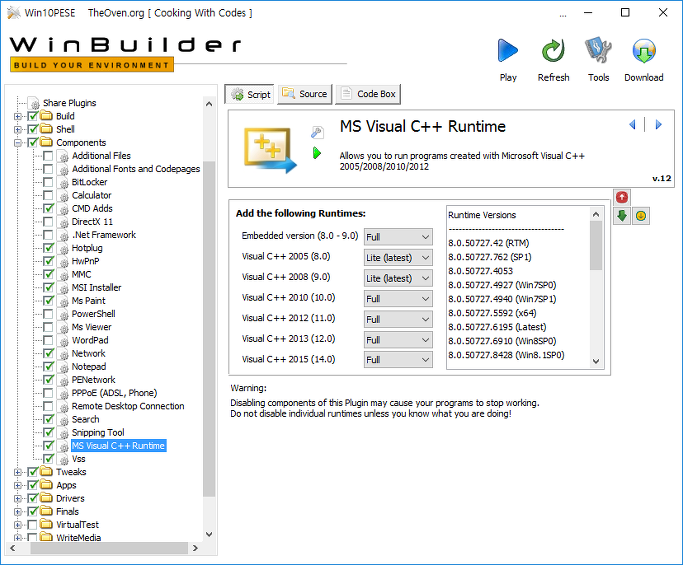Viewport: 683px width, 565px height.
Task: Open the Visual C++ 2010 dropdown
Action: click(x=398, y=299)
